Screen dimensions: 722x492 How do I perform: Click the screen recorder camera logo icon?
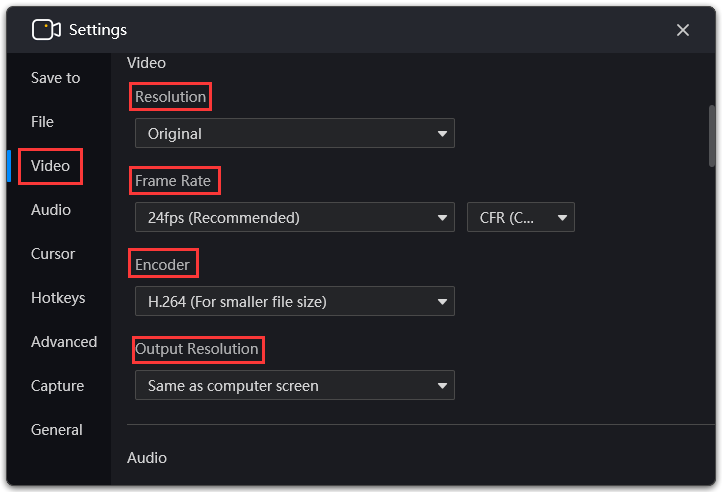(x=46, y=30)
